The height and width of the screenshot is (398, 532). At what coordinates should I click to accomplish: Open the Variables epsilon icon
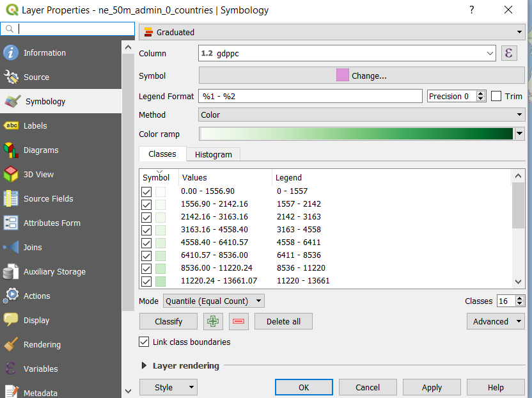click(11, 369)
